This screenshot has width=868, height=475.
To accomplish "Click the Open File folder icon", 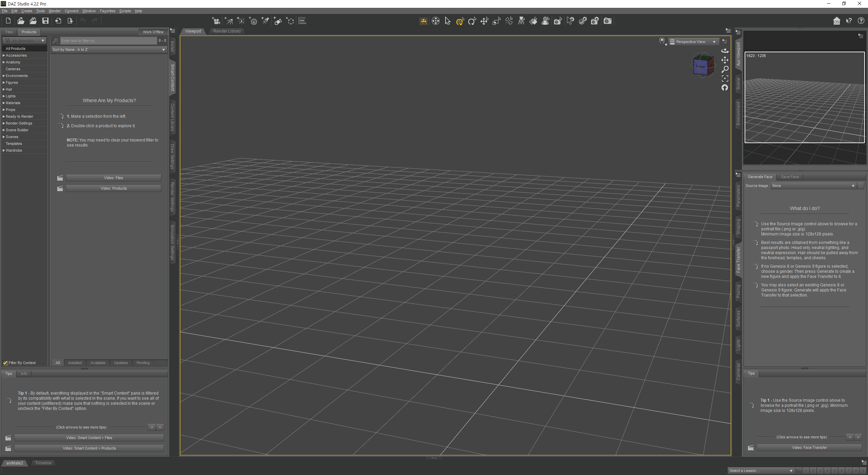I will [x=21, y=21].
